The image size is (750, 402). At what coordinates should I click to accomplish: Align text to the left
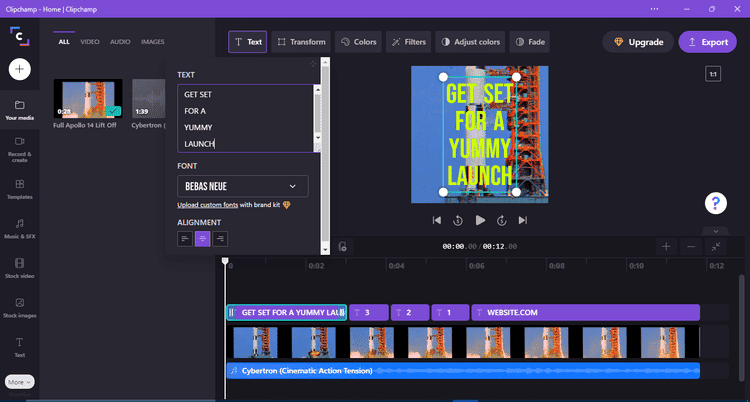pos(185,238)
